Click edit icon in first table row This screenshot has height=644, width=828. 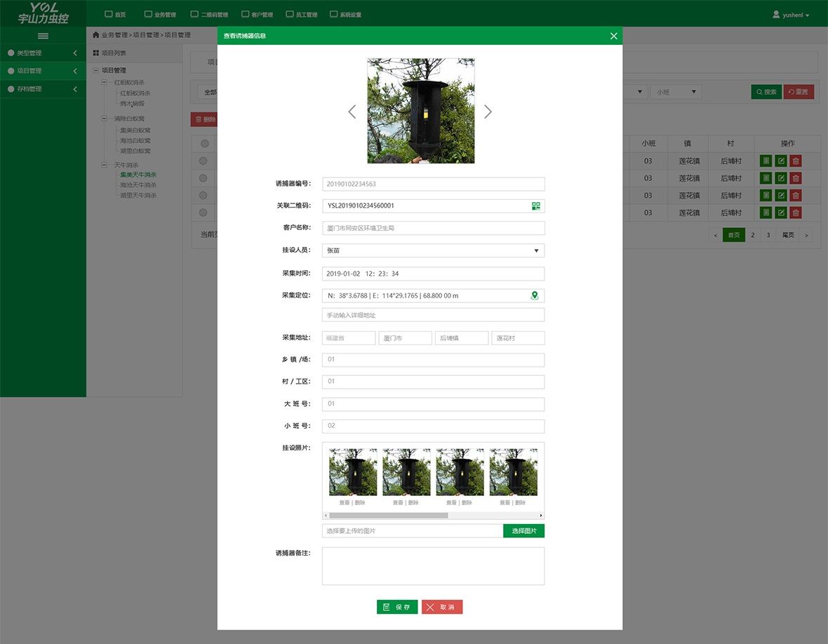(780, 161)
